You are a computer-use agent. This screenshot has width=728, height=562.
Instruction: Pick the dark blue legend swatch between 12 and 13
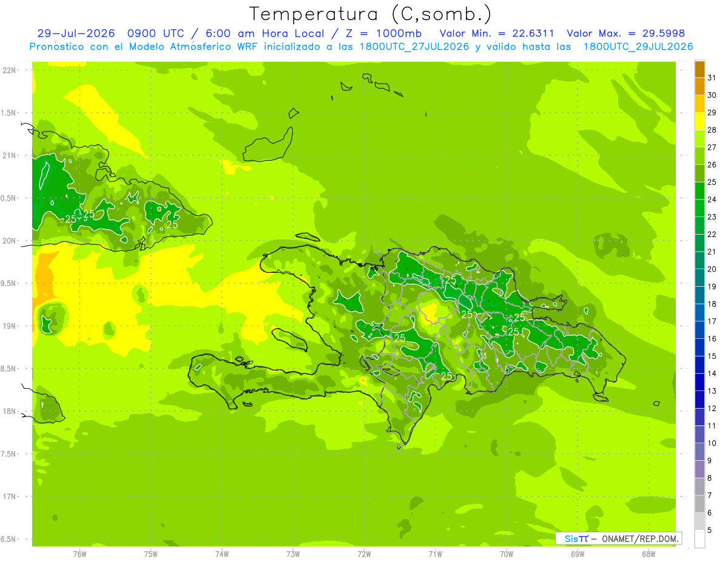point(699,400)
